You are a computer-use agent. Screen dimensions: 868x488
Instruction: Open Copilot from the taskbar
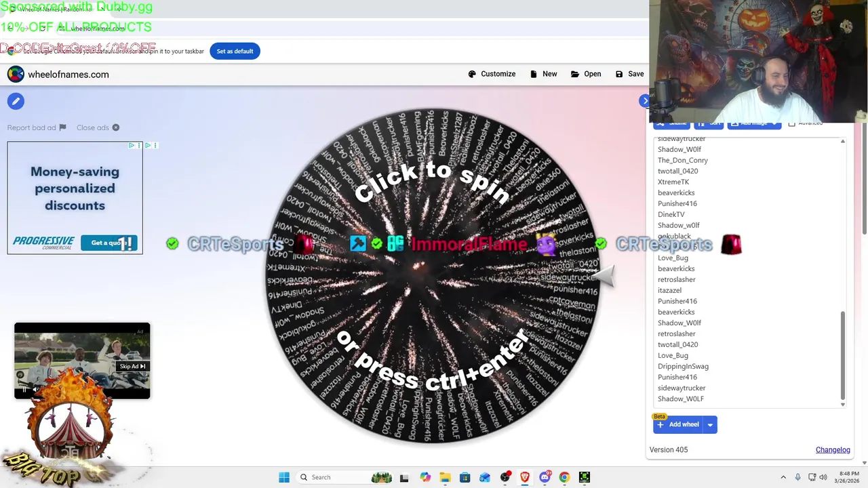[x=425, y=477]
